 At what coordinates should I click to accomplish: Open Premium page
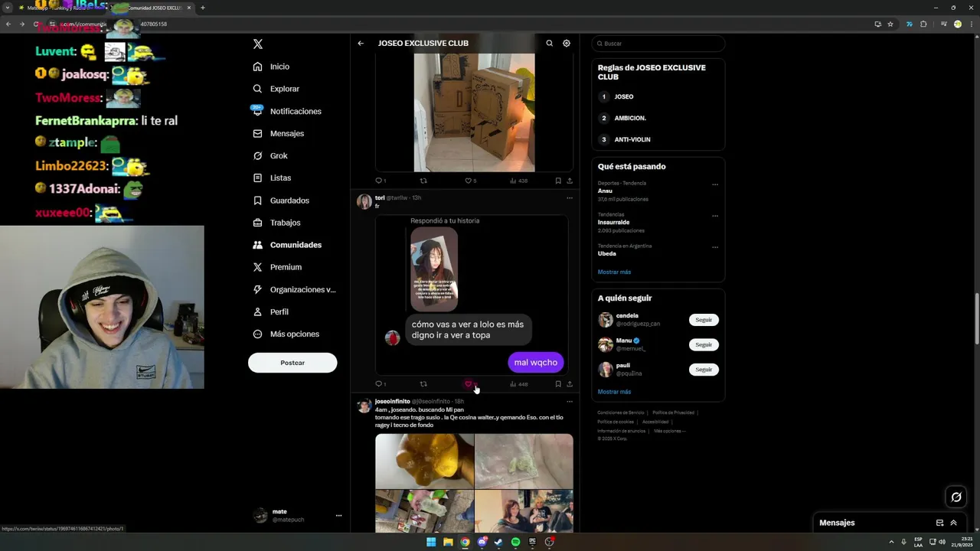coord(277,267)
